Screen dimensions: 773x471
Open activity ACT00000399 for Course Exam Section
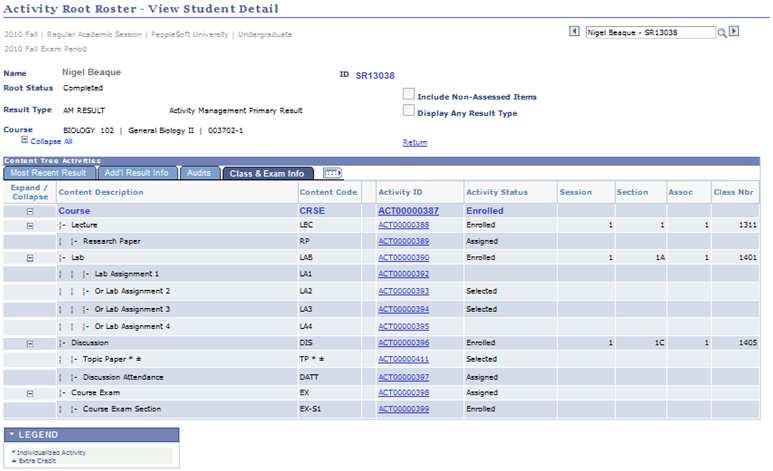403,409
